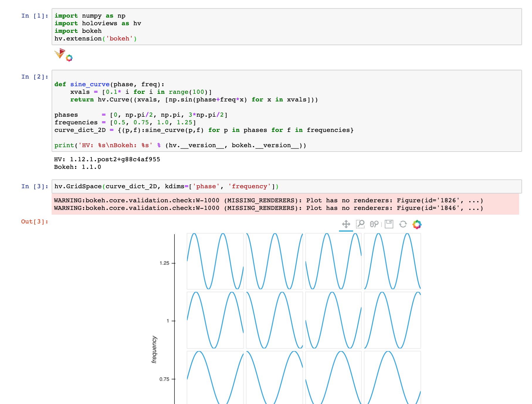532x404 pixels.
Task: Enable the Box Zoom tool
Action: (x=360, y=224)
